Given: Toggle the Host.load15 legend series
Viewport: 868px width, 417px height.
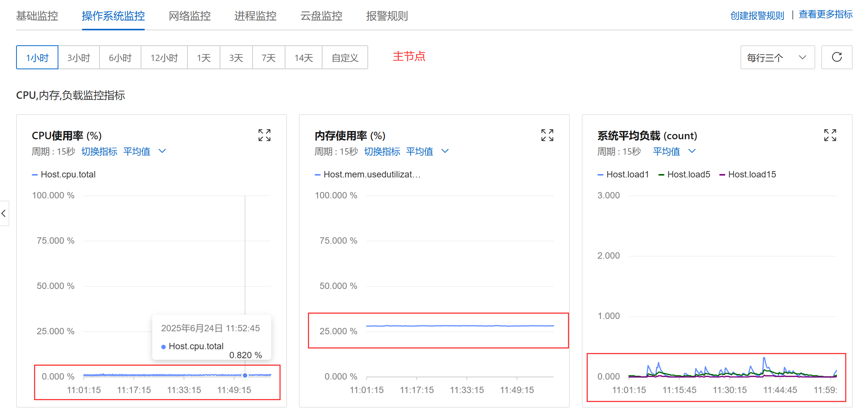Looking at the screenshot, I should click(x=748, y=174).
